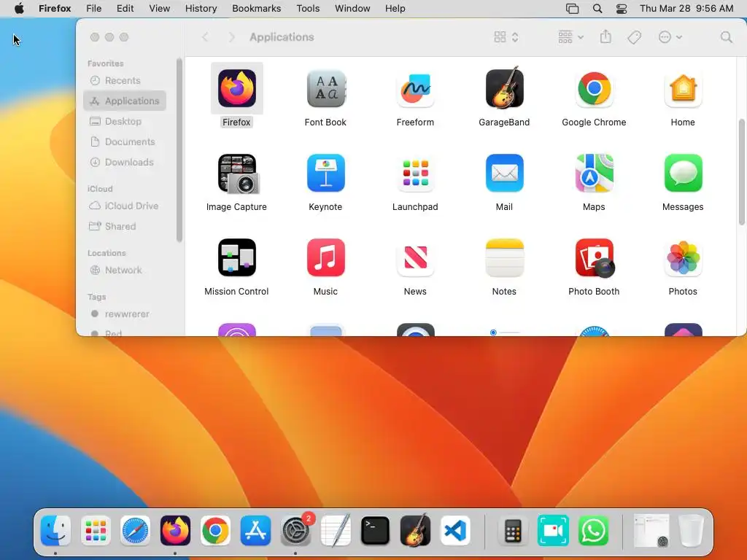The width and height of the screenshot is (747, 560).
Task: Go back in Finder navigation
Action: tap(205, 37)
